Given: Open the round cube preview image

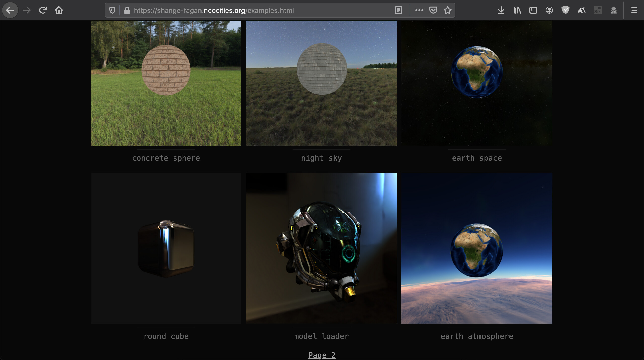Looking at the screenshot, I should (x=166, y=248).
